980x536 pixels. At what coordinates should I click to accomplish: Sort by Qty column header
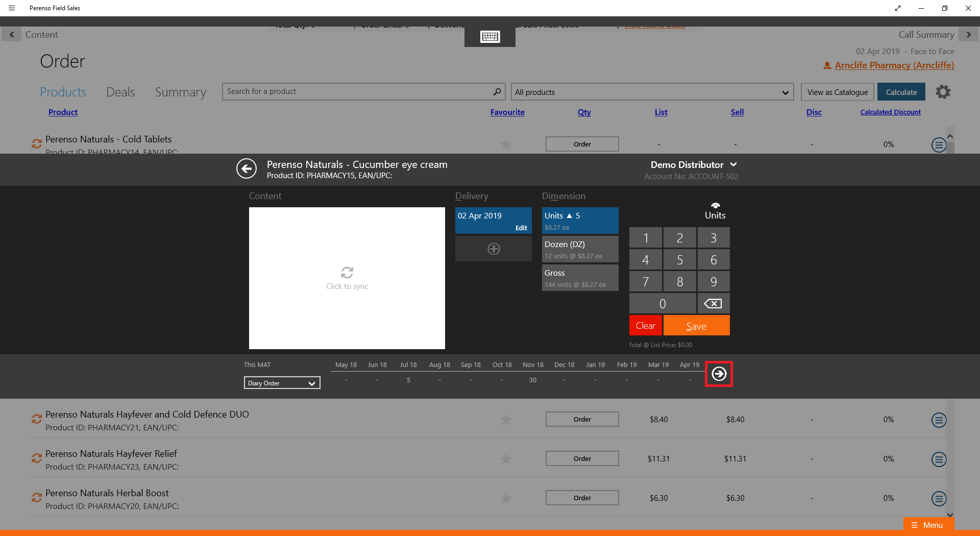point(584,112)
